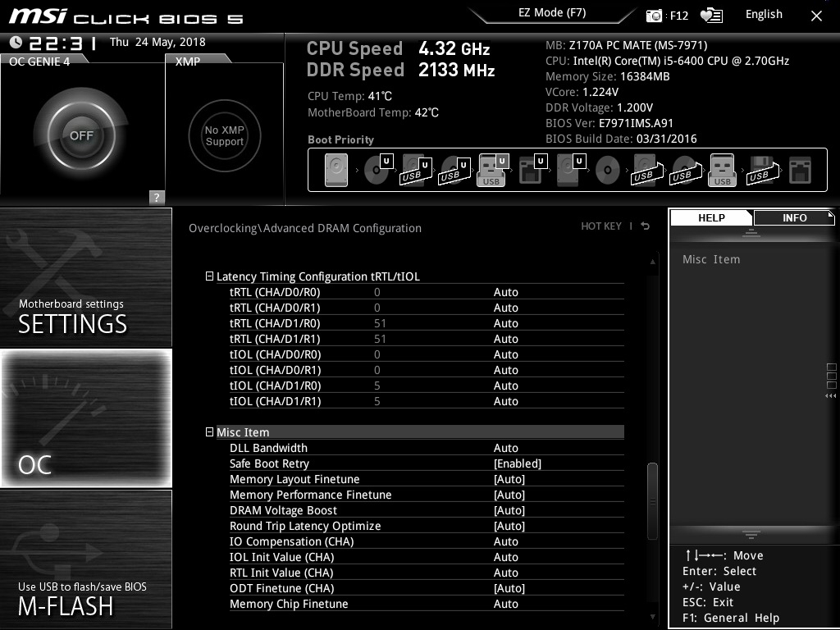840x630 pixels.
Task: Switch to EZ Mode (F7)
Action: 552,13
